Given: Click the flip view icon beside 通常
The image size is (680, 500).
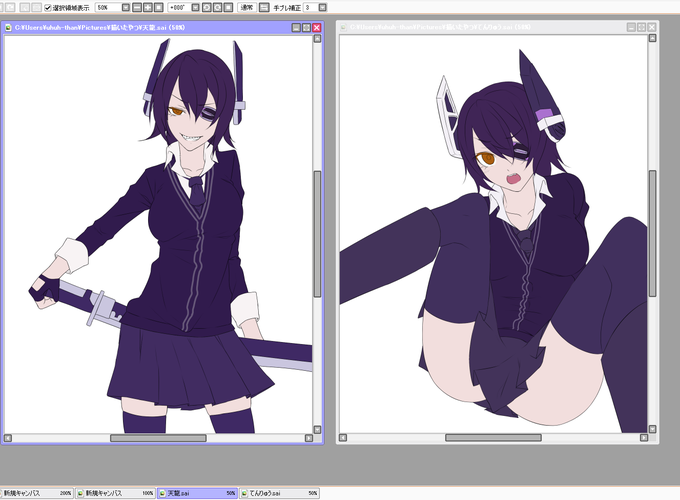Looking at the screenshot, I should click(264, 7).
